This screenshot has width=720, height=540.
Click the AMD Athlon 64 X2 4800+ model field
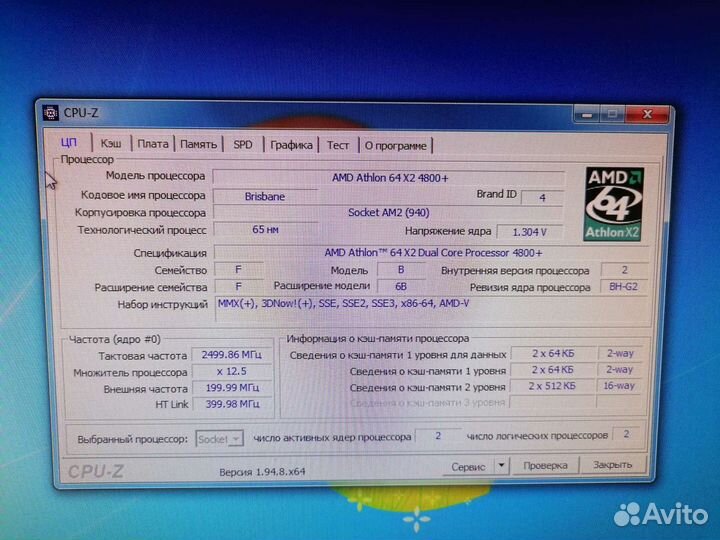click(389, 178)
